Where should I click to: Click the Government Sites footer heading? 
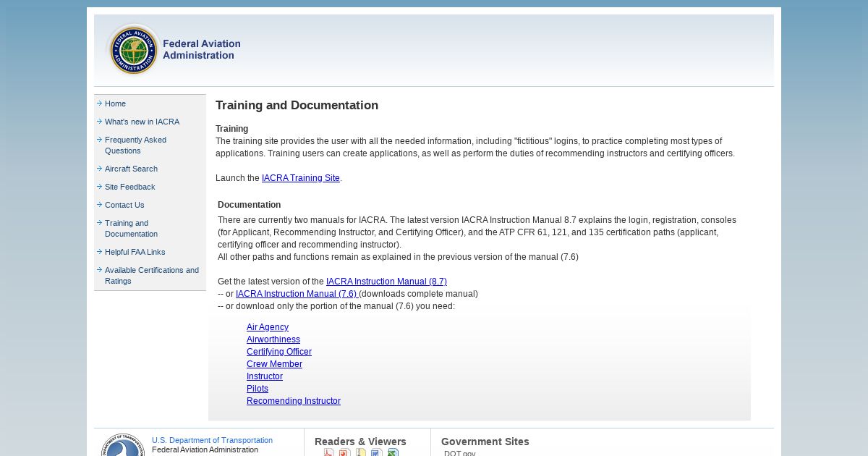485,442
